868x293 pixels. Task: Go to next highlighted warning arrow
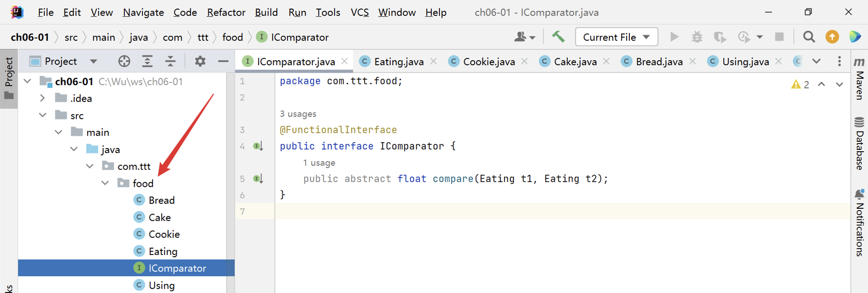839,85
